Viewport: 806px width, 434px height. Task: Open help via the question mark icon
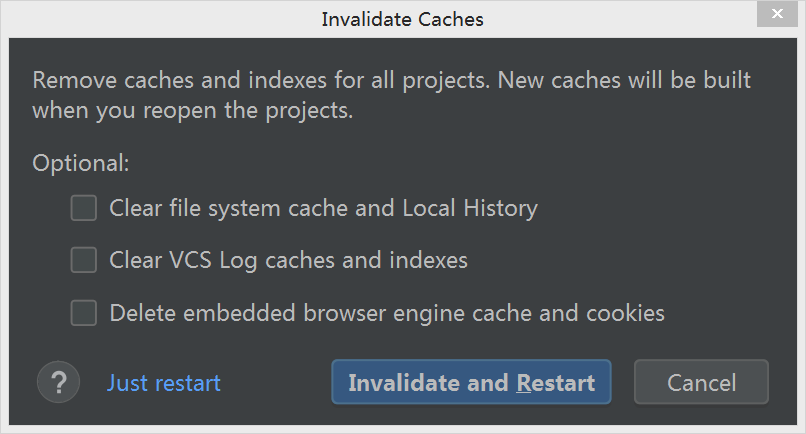pos(58,382)
